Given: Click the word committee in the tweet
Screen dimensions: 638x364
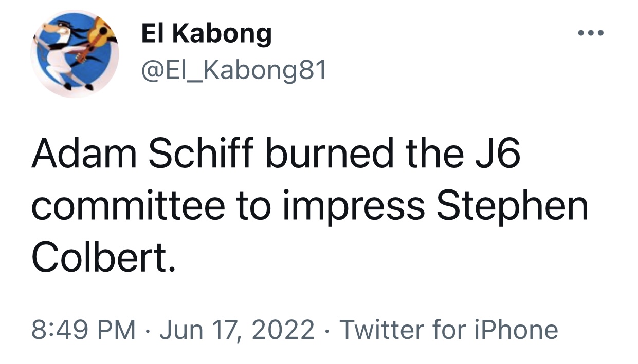Looking at the screenshot, I should (x=129, y=205).
